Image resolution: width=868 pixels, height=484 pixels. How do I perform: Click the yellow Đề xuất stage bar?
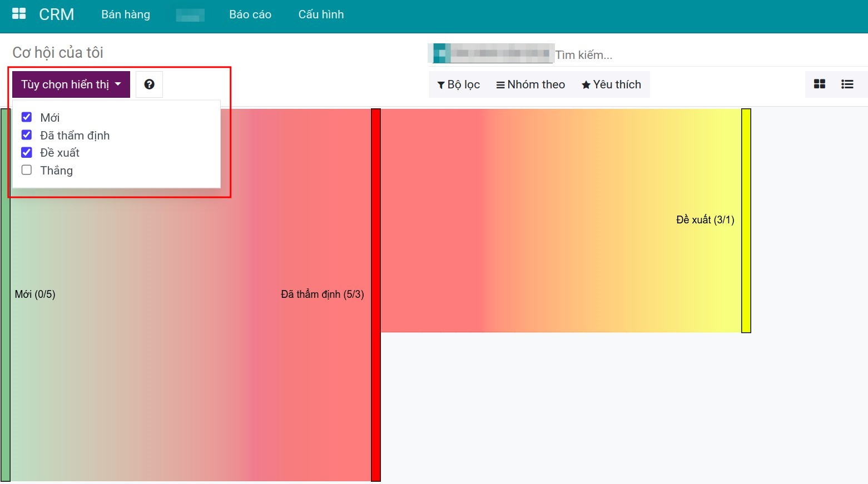coord(746,221)
